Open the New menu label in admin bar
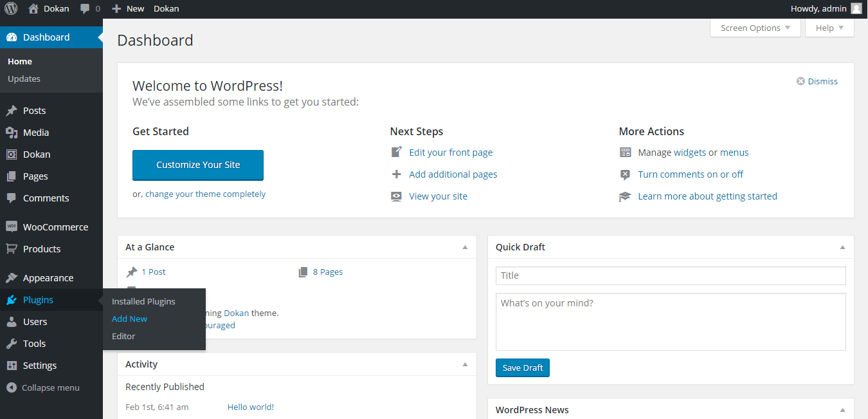 [135, 8]
